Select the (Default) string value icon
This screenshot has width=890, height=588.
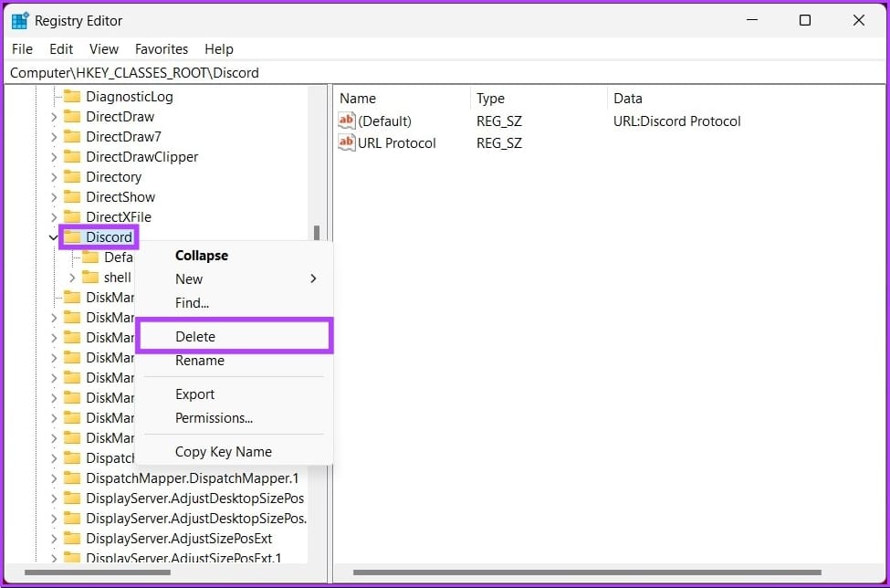coord(346,121)
